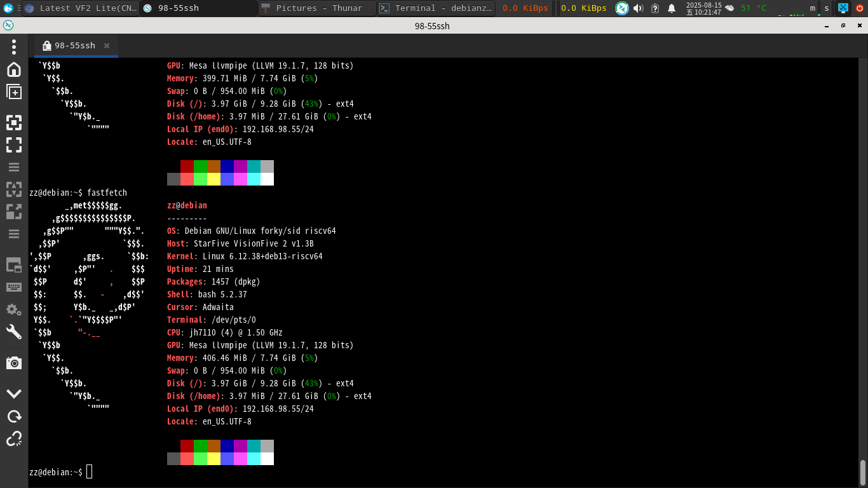This screenshot has width=868, height=488.
Task: Select the 98-55ssh connection tab
Action: 74,46
